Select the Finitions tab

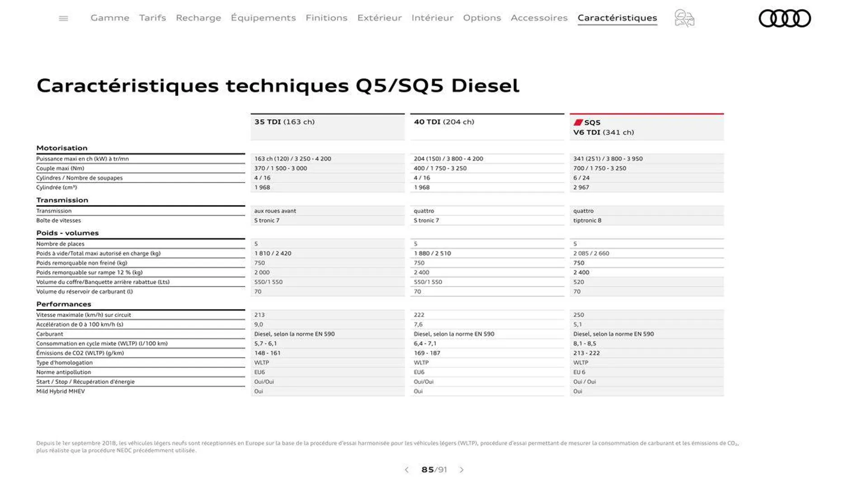coord(326,18)
